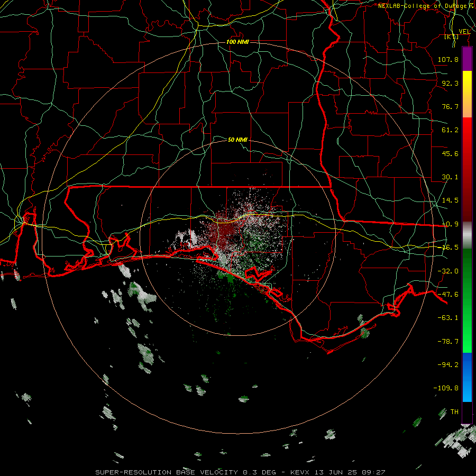
Task: Click the 30.1 scale value
Action: (450, 177)
